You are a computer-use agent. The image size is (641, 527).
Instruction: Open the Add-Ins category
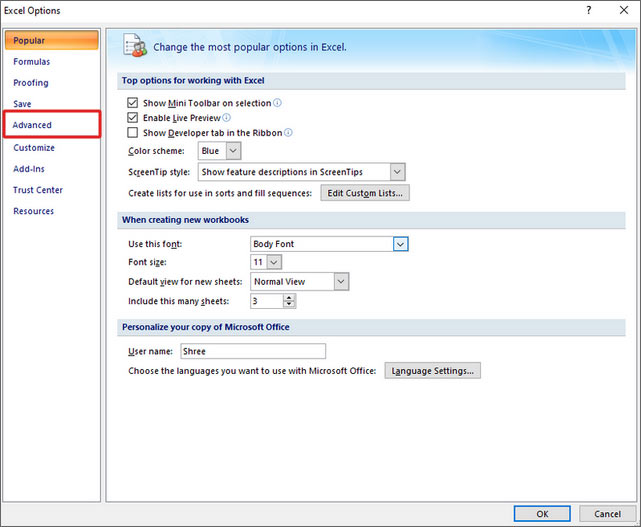tap(29, 169)
